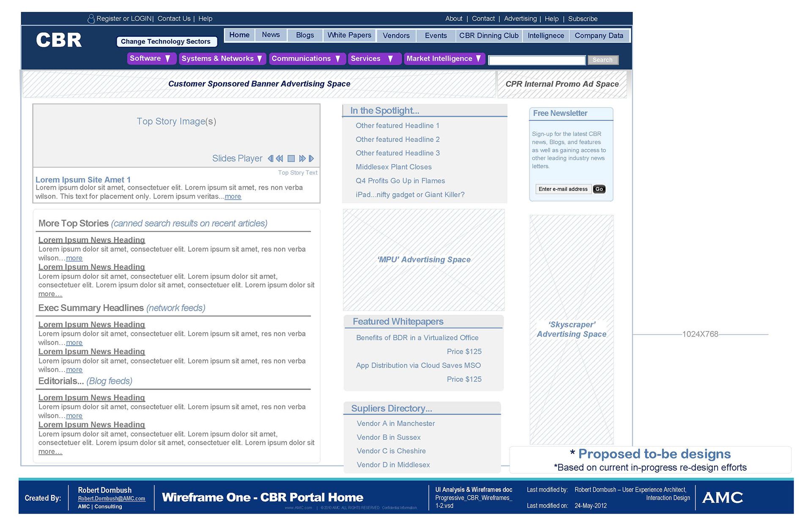
Task: Expand the Software sector dropdown
Action: (168, 59)
